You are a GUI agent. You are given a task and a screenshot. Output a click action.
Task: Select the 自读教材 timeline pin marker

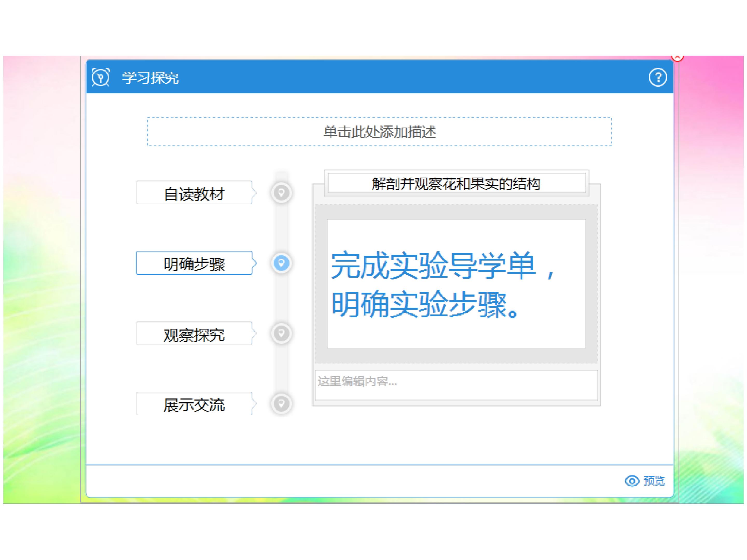281,193
